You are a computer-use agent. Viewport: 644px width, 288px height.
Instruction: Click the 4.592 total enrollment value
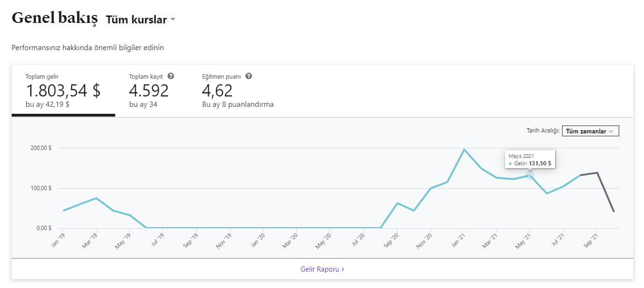coord(149,90)
